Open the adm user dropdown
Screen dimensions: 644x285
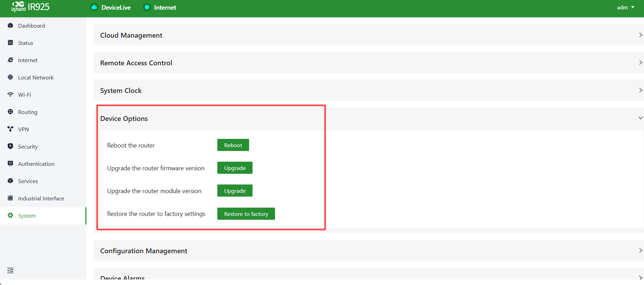coord(626,7)
